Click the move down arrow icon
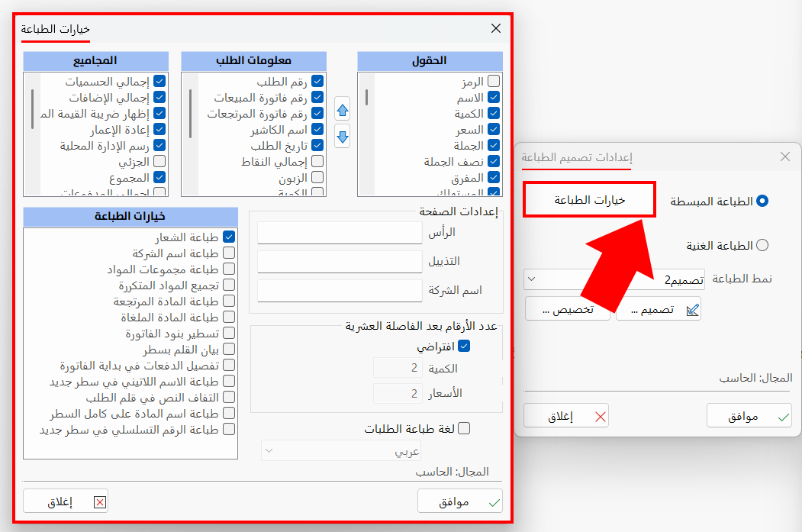The image size is (802, 532). pyautogui.click(x=343, y=136)
